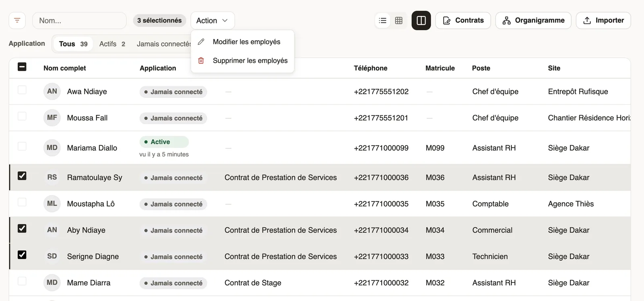This screenshot has width=644, height=301.
Task: Click the Poste column header
Action: pyautogui.click(x=481, y=68)
